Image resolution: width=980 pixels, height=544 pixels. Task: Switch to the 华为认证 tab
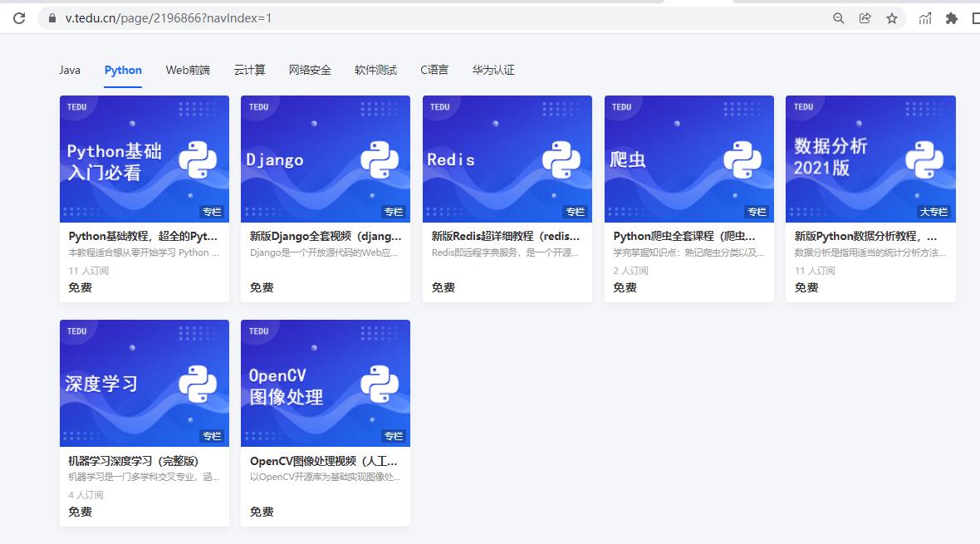pyautogui.click(x=493, y=70)
